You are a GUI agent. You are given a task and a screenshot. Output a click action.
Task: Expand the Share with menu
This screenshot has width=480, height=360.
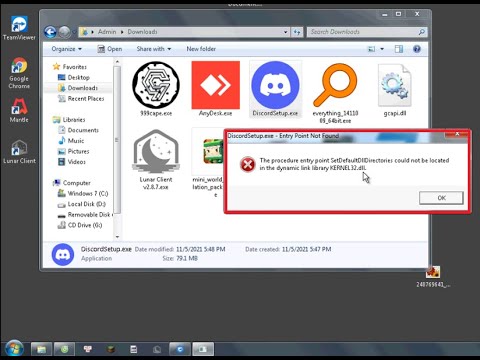pyautogui.click(x=154, y=49)
